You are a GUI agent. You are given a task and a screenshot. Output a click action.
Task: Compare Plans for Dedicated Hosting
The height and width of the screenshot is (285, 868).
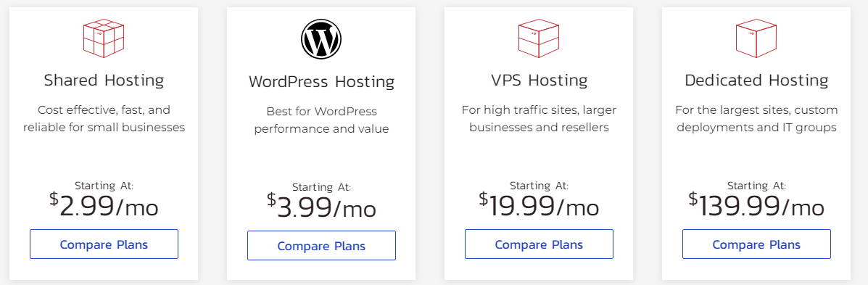[757, 244]
